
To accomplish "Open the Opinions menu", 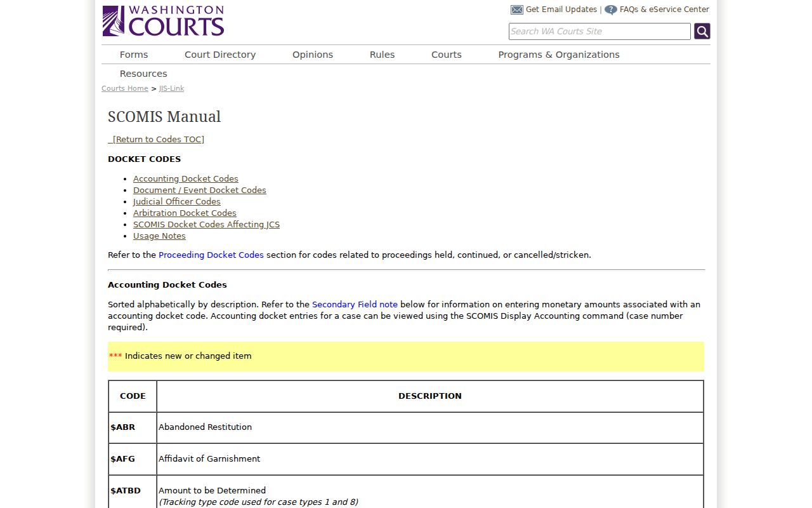I will pos(313,55).
